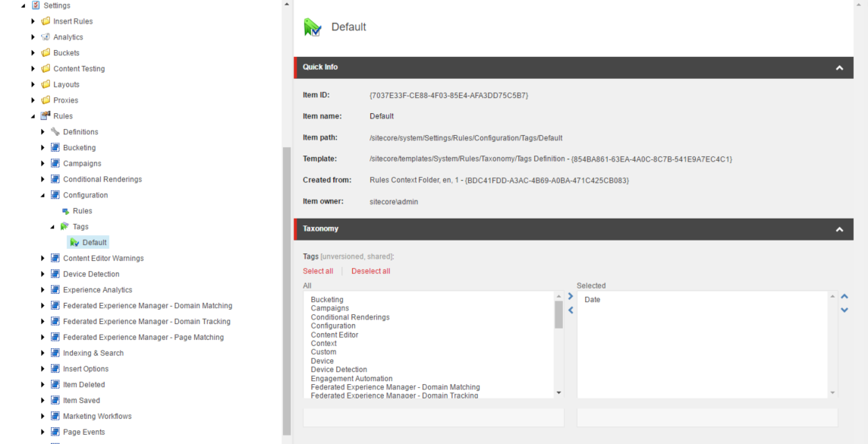
Task: Select Campaigns in the All list
Action: 330,308
